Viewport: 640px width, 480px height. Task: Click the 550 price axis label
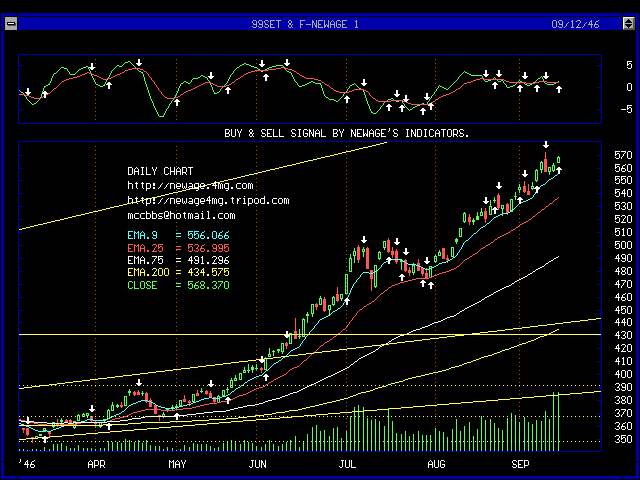pos(623,180)
